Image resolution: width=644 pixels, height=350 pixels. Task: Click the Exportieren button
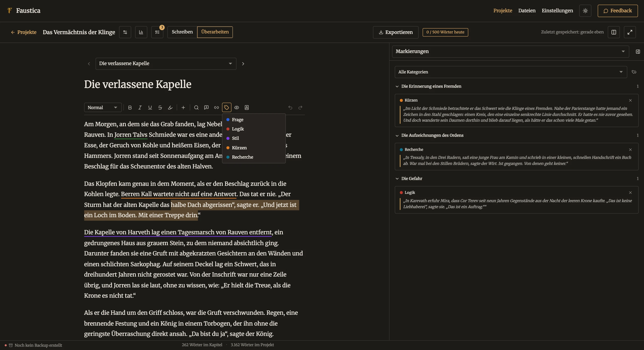(x=396, y=32)
